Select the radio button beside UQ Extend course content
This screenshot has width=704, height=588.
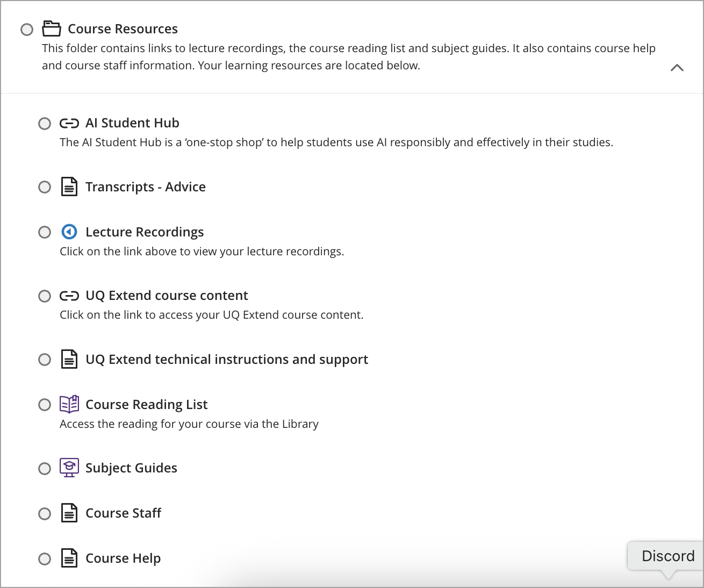45,296
